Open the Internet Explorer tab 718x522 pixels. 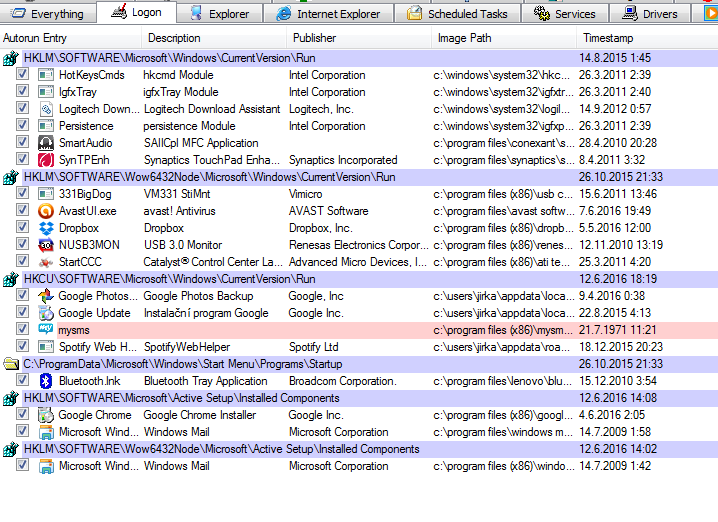pyautogui.click(x=328, y=14)
